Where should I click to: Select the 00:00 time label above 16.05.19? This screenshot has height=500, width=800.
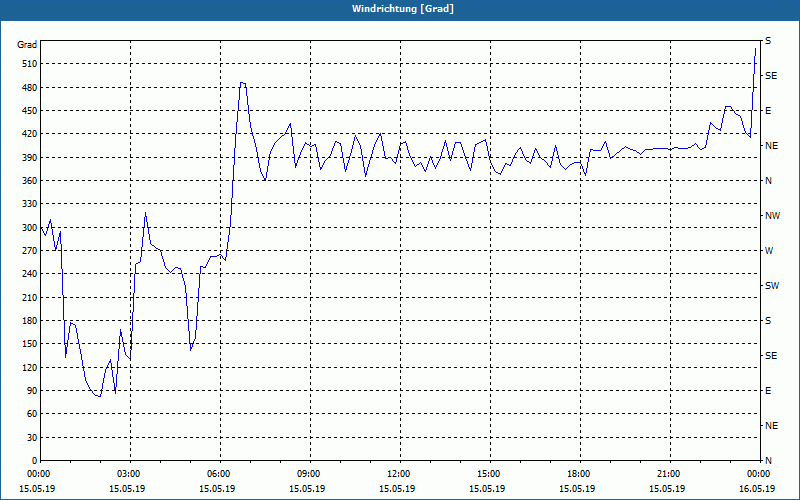pos(760,473)
